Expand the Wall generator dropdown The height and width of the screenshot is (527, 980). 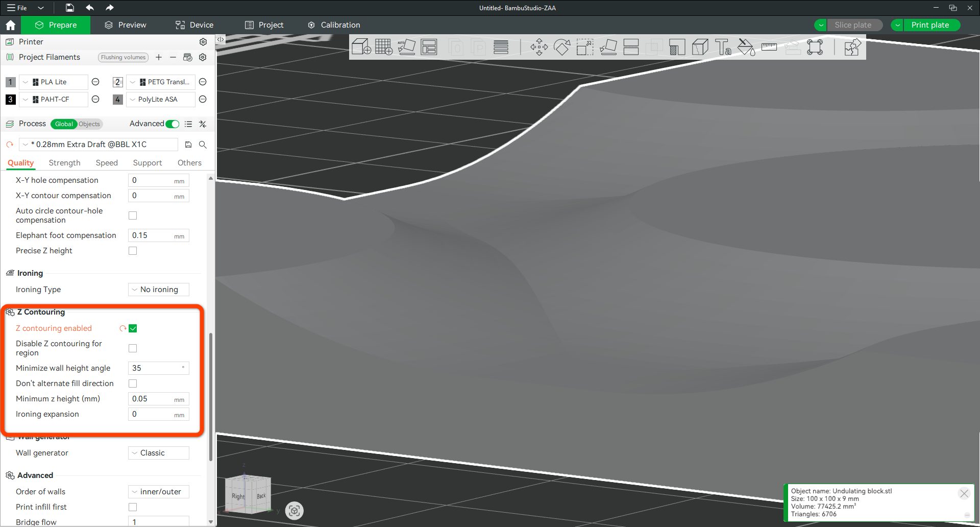click(158, 453)
